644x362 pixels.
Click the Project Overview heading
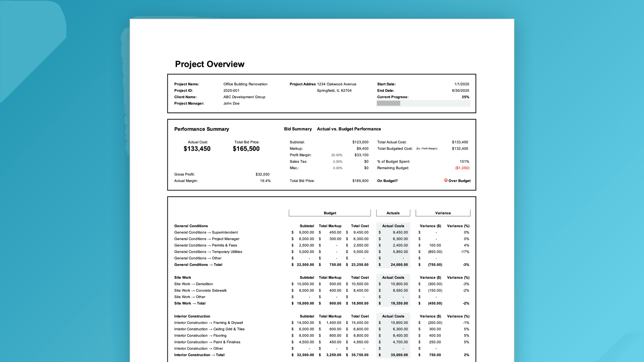209,64
